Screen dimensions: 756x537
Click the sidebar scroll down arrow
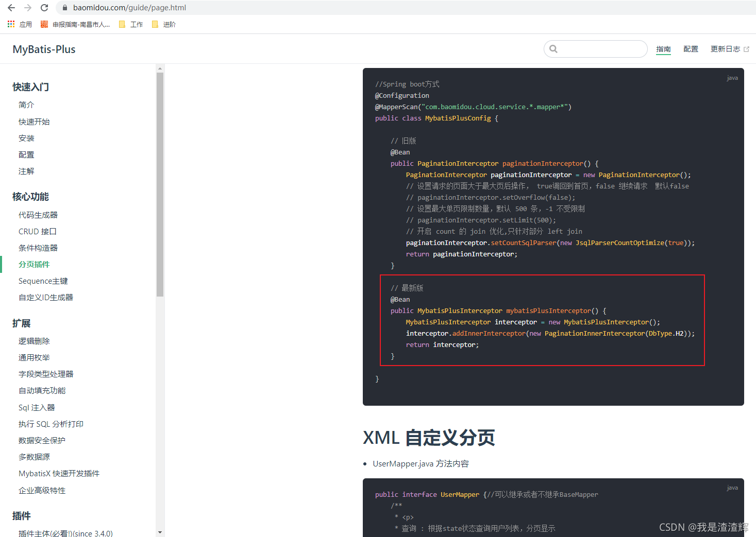(160, 532)
